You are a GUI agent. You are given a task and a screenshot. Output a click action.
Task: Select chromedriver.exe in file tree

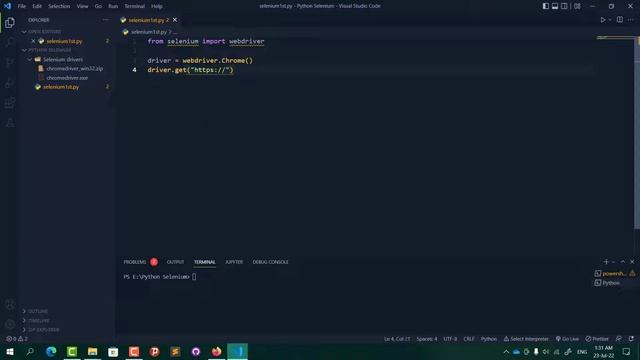pyautogui.click(x=66, y=78)
